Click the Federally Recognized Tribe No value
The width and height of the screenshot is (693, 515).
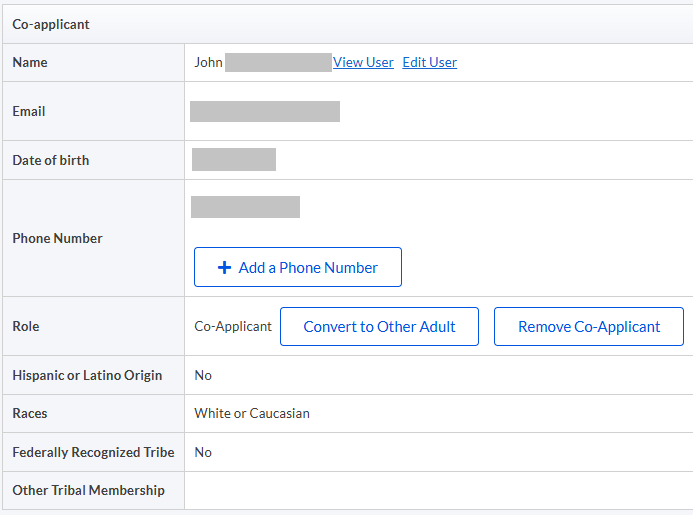coord(203,452)
